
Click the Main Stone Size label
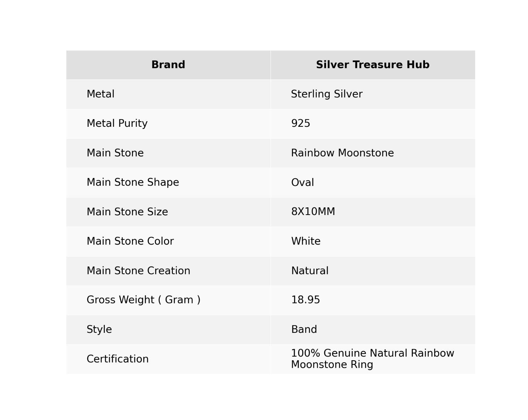[x=127, y=212]
